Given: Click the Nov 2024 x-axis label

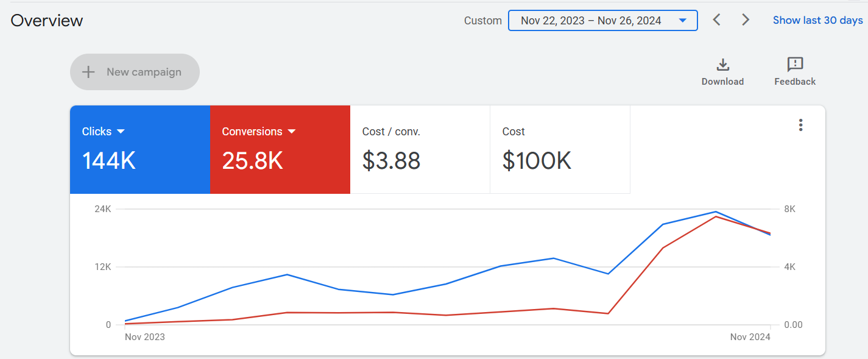Looking at the screenshot, I should pyautogui.click(x=750, y=337).
